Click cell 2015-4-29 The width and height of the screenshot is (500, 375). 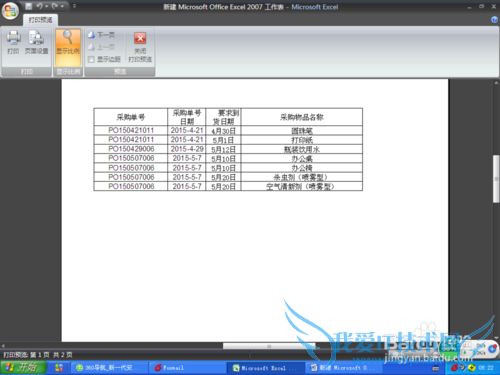click(187, 149)
